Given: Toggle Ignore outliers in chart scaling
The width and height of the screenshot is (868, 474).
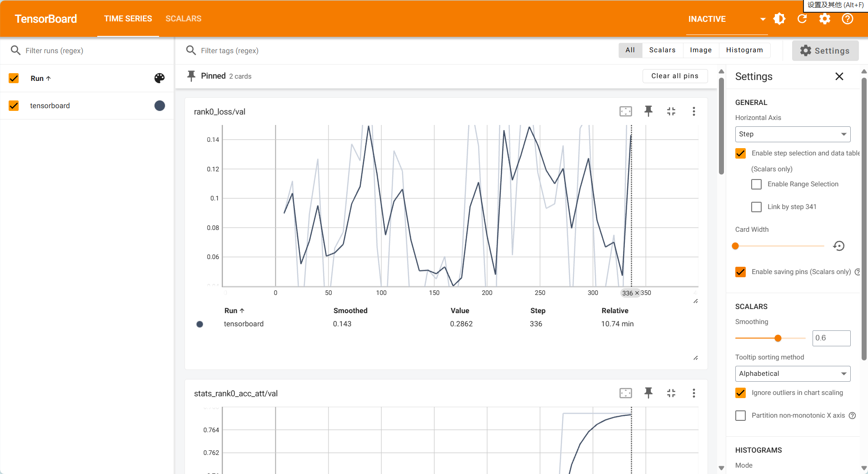Looking at the screenshot, I should [741, 393].
